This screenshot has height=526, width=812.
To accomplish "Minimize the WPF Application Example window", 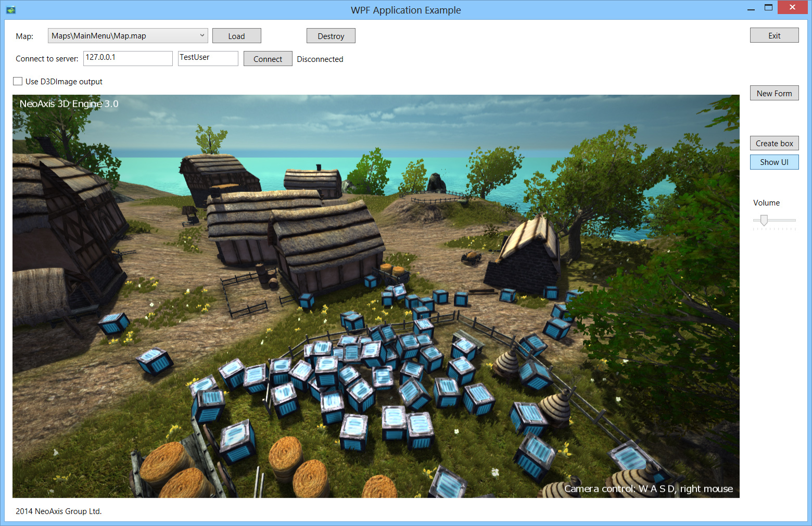I will tap(751, 9).
